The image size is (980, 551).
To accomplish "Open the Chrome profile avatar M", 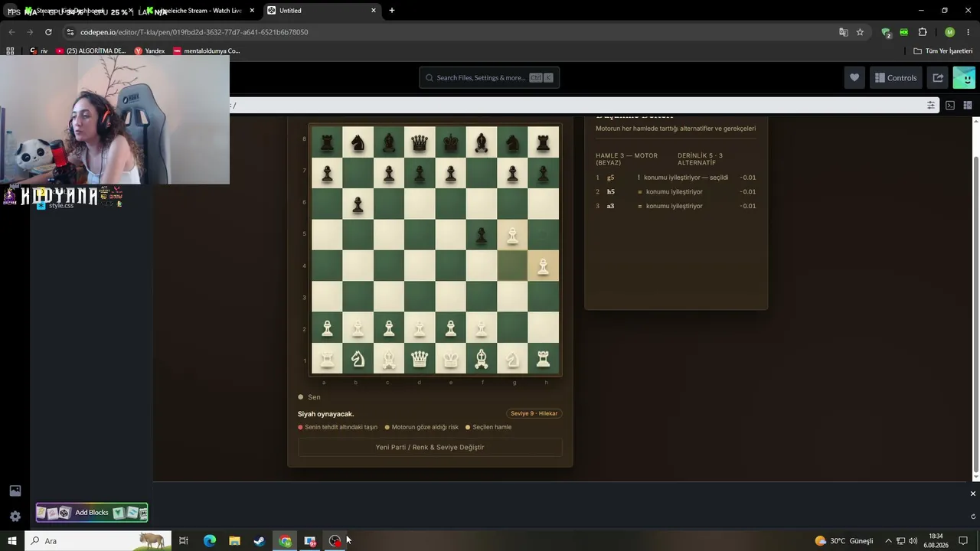I will [x=949, y=32].
